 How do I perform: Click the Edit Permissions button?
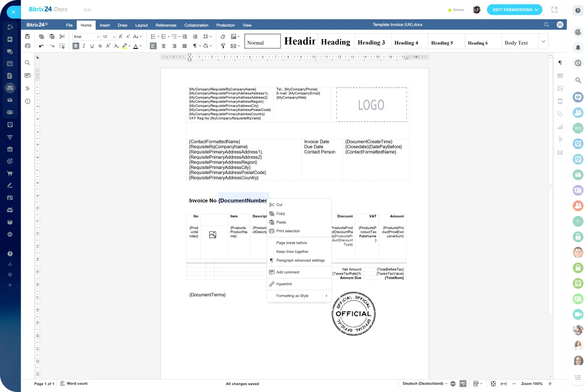click(x=514, y=10)
